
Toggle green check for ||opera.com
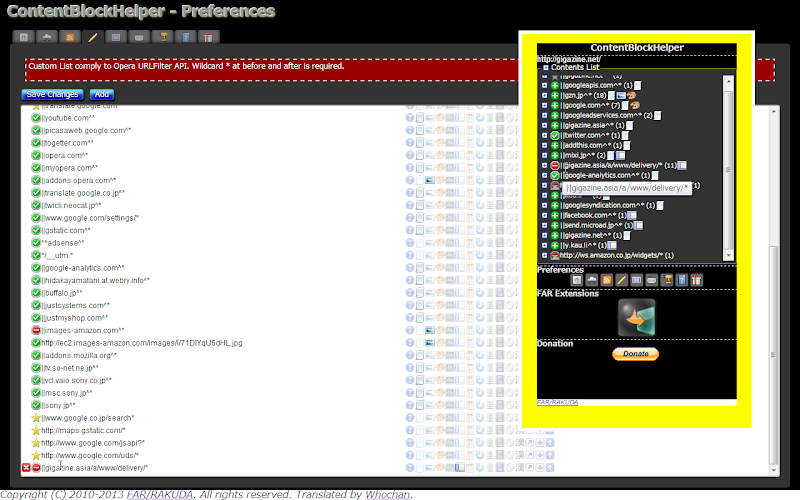[x=36, y=156]
